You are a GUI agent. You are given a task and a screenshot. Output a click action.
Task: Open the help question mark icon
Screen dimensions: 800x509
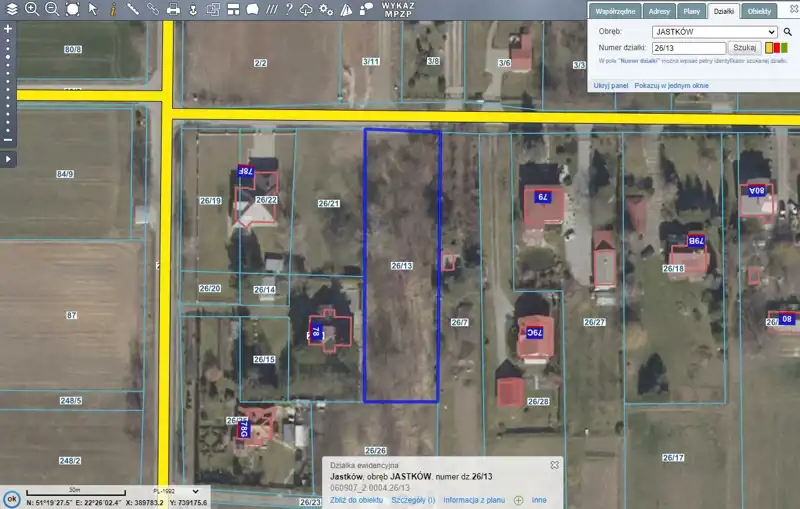pos(288,9)
